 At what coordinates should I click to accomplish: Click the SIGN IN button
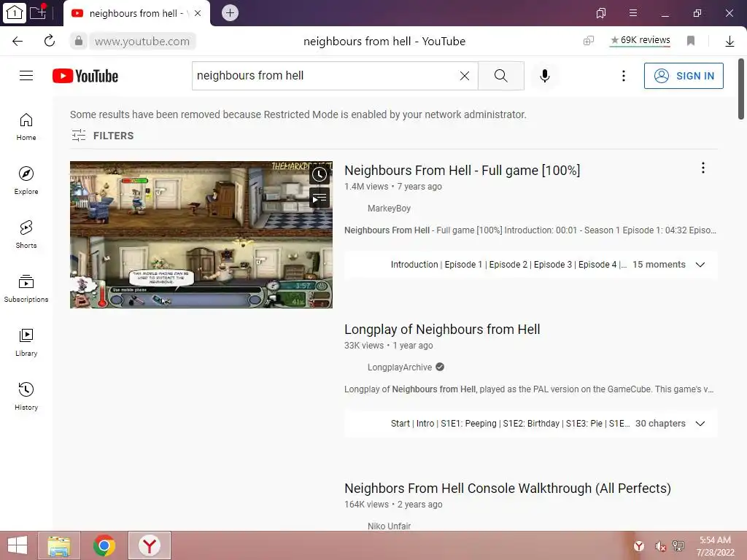[684, 76]
